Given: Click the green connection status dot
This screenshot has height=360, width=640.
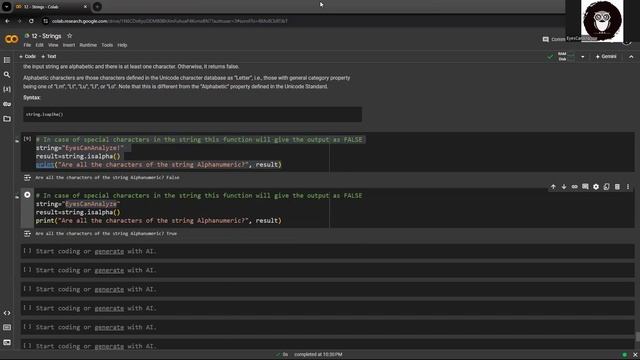Looking at the screenshot, I should 624,355.
